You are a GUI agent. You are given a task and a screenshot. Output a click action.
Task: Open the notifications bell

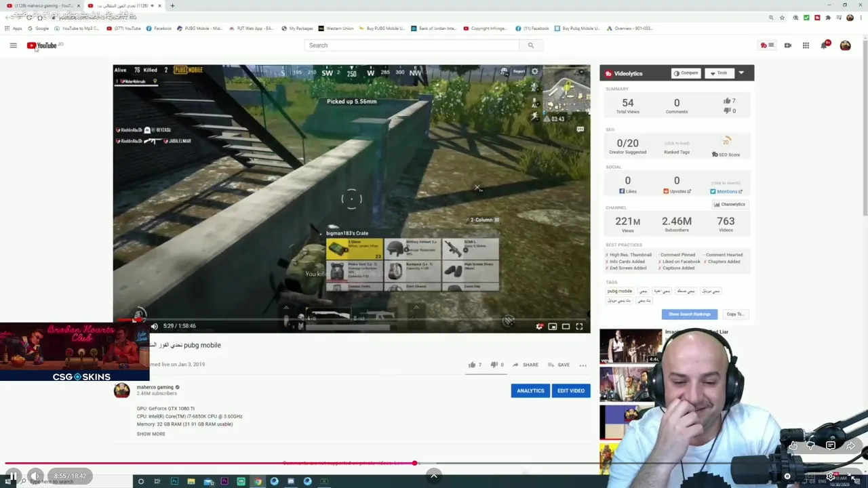click(x=825, y=45)
